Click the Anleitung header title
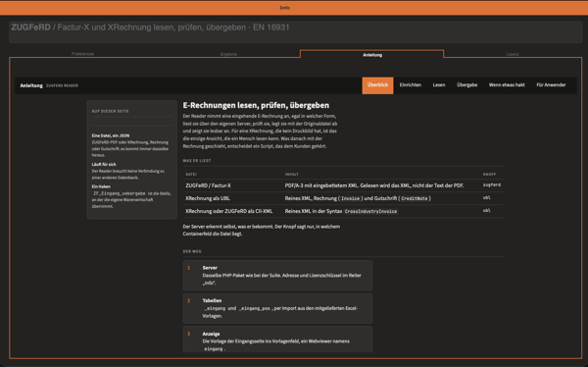Image resolution: width=588 pixels, height=367 pixels. point(31,85)
